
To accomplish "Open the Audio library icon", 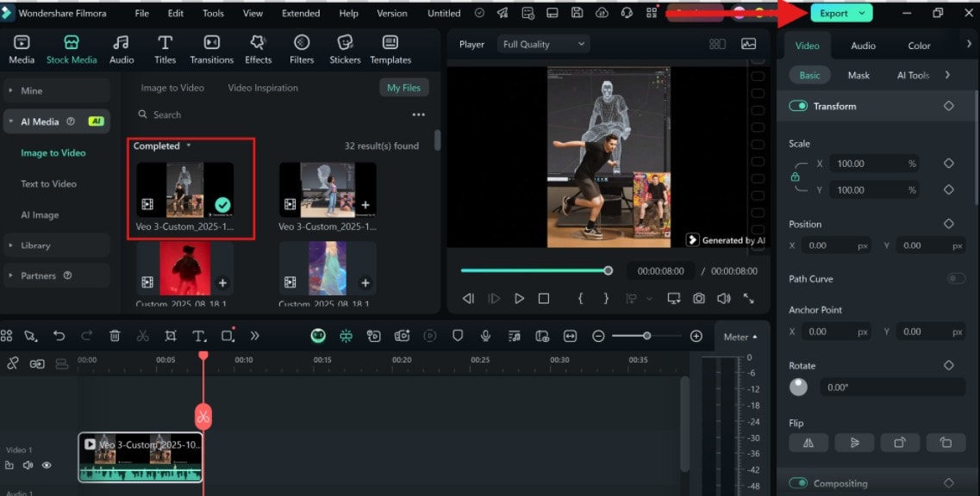I will (122, 49).
